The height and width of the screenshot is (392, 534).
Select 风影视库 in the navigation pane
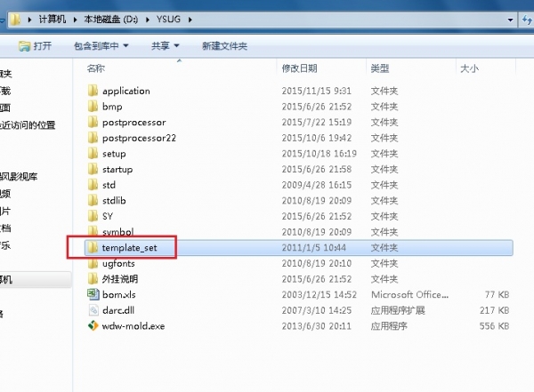[x=19, y=176]
